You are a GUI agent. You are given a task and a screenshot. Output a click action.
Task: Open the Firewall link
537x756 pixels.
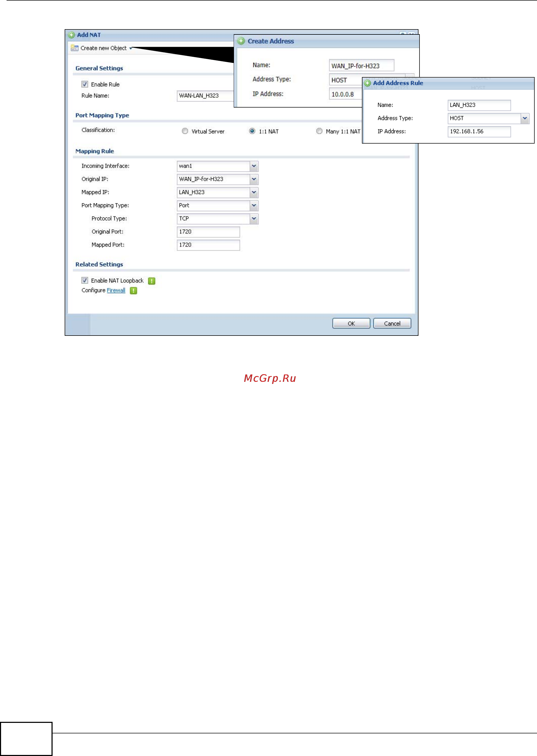tap(116, 290)
